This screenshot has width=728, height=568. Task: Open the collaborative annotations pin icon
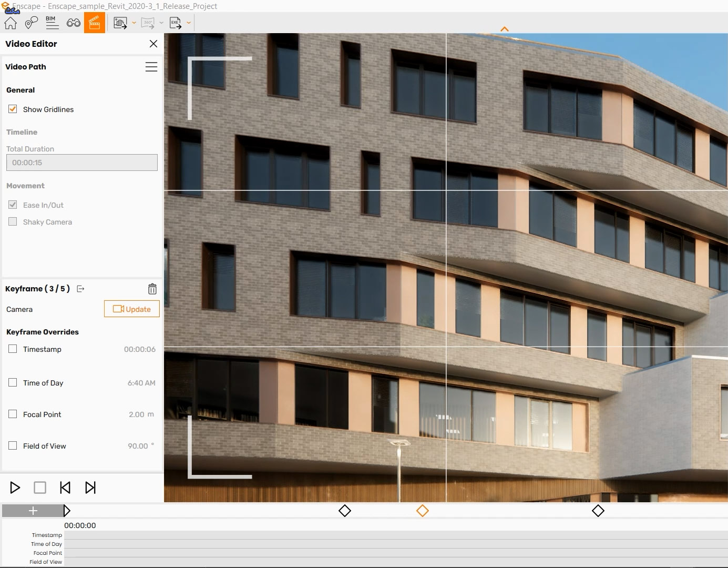click(x=32, y=23)
